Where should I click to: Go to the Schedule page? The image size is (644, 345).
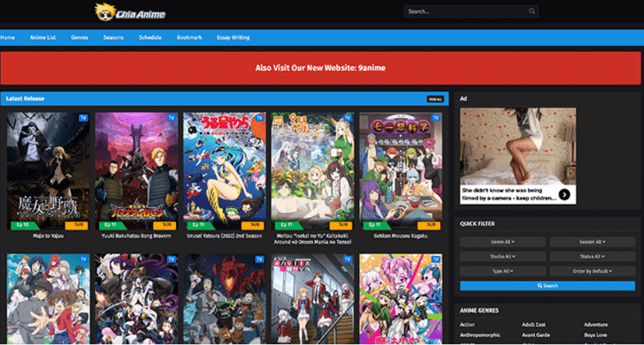150,37
